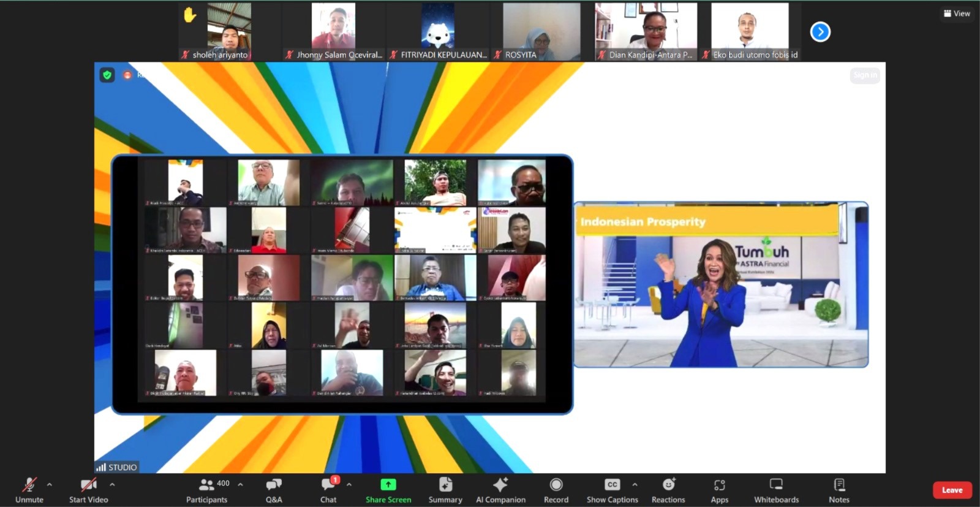
Task: Expand audio options arrow next to Unmute
Action: 50,484
